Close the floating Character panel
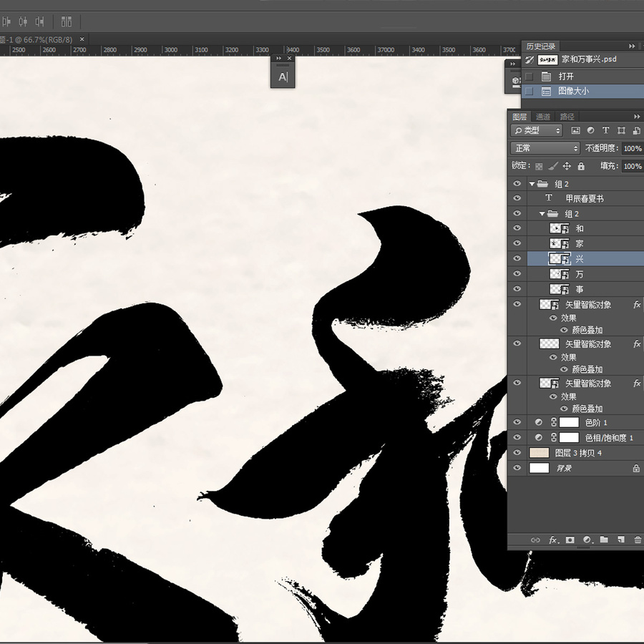This screenshot has height=644, width=644. coord(290,59)
